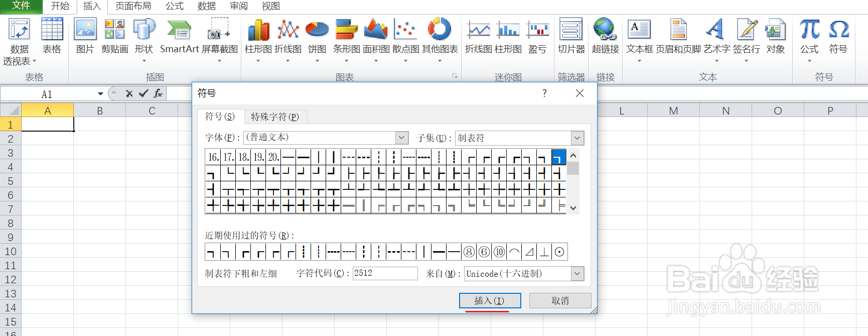The height and width of the screenshot is (336, 868).
Task: Insert a Hyperlink (超链接)
Action: tap(605, 36)
